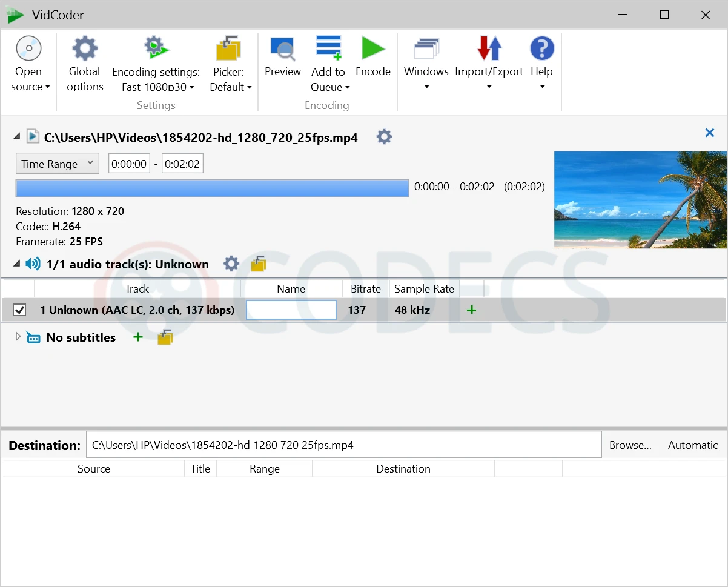The image size is (728, 587).
Task: Click the video settings gear icon
Action: click(383, 137)
